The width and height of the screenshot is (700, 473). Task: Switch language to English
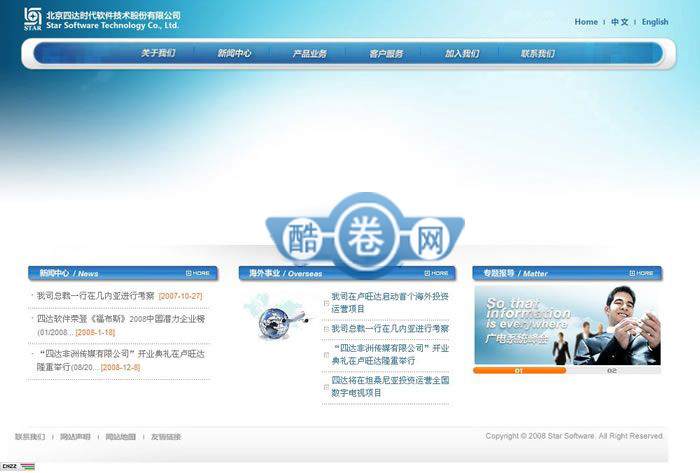tap(655, 22)
